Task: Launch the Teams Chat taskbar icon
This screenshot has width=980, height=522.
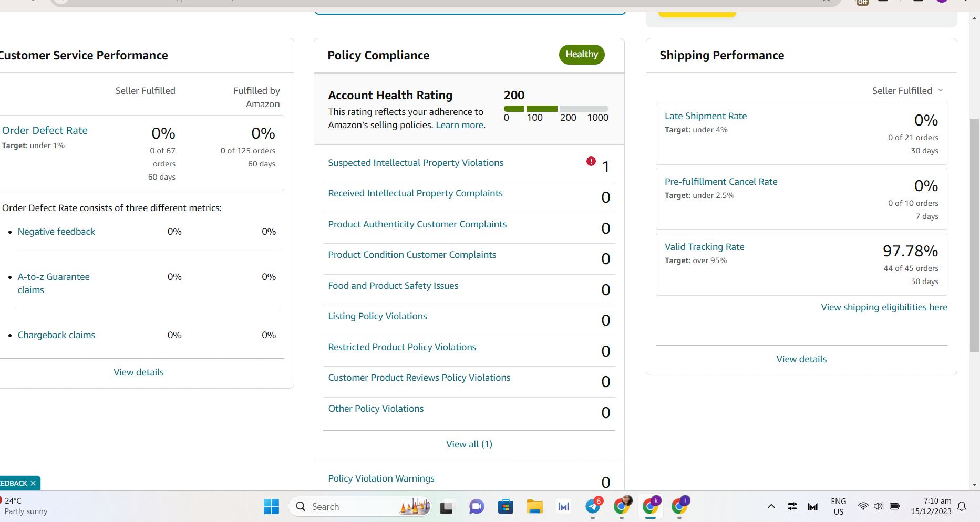Action: coord(477,507)
